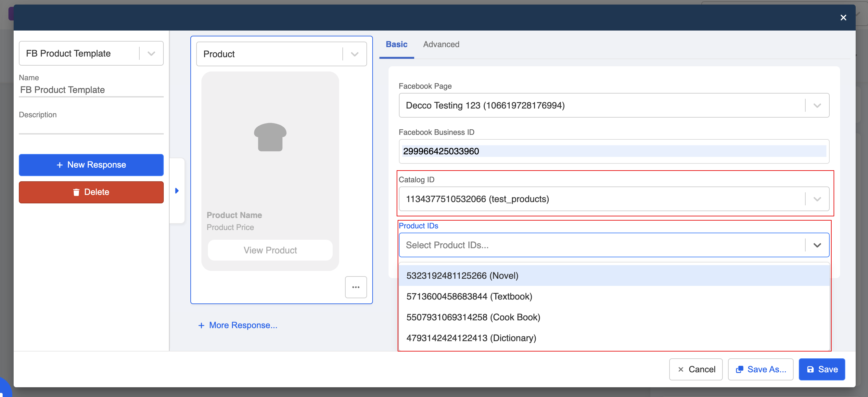Cancel the template editing

(x=696, y=369)
